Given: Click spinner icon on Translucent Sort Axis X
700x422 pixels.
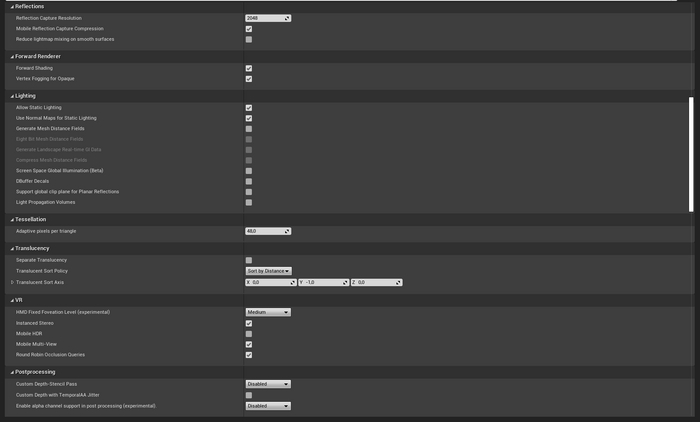Looking at the screenshot, I should click(x=293, y=283).
